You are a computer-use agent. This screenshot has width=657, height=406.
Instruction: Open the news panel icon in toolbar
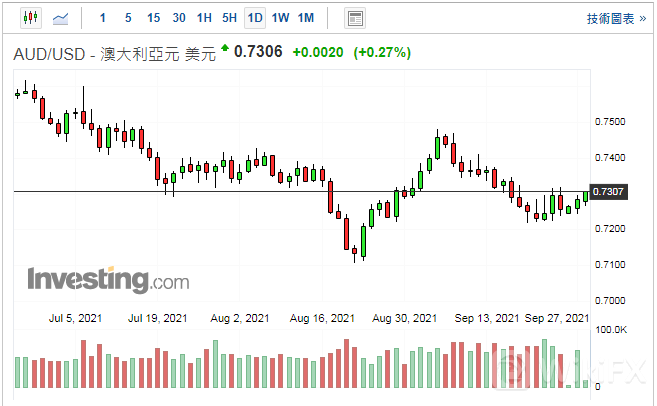pyautogui.click(x=354, y=18)
